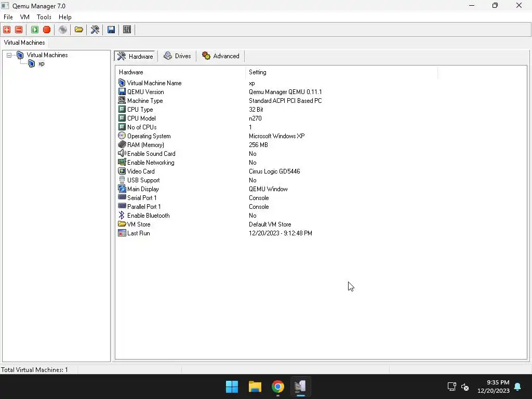Image resolution: width=532 pixels, height=399 pixels.
Task: Click the VM Store folder icon
Action: point(122,224)
